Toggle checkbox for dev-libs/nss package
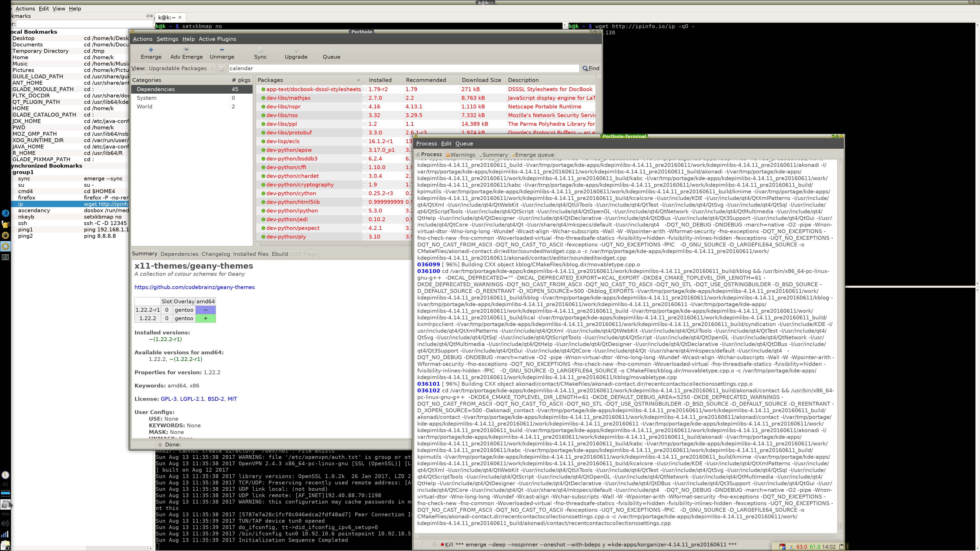The width and height of the screenshot is (980, 551). (x=365, y=115)
